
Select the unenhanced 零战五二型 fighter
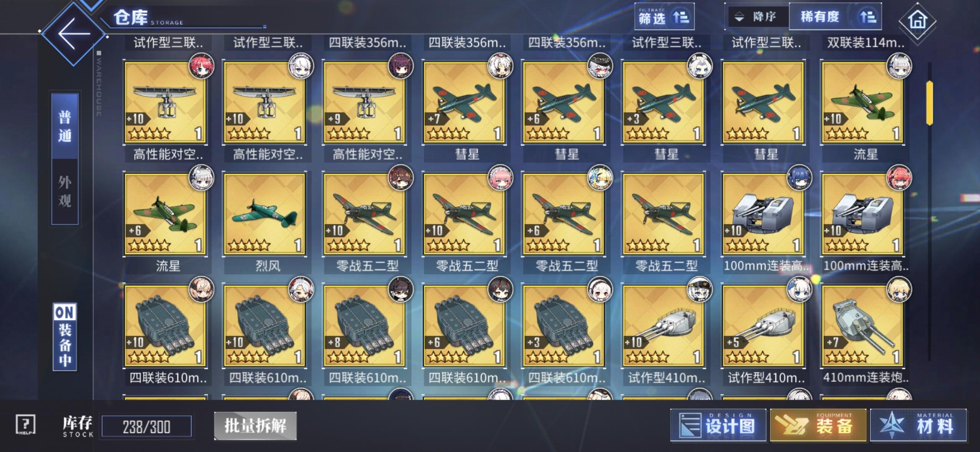pyautogui.click(x=663, y=214)
